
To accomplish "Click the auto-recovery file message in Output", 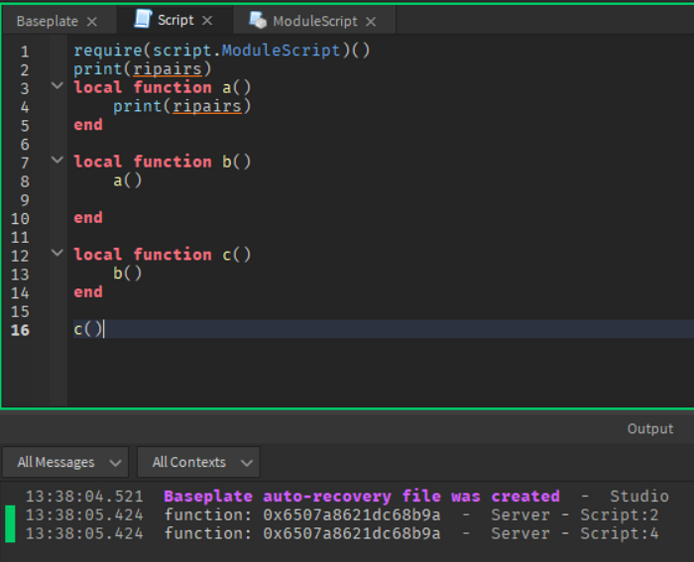I will pos(362,496).
